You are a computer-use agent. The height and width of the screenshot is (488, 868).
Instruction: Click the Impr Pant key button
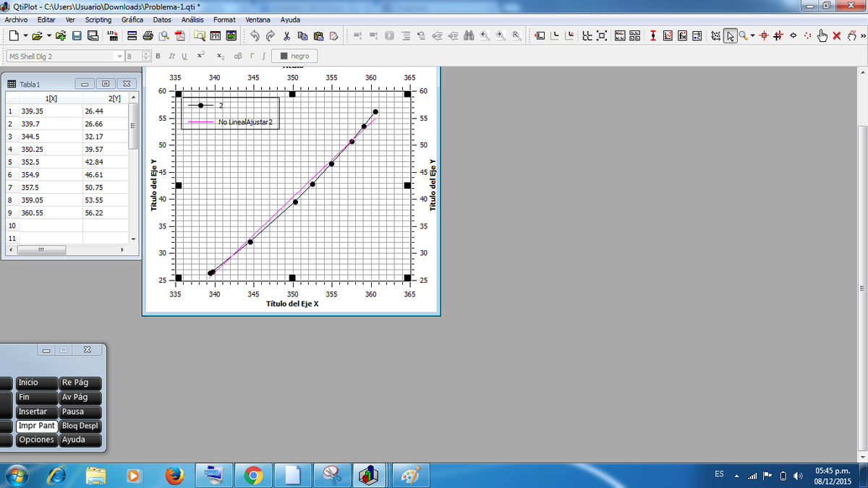point(37,426)
